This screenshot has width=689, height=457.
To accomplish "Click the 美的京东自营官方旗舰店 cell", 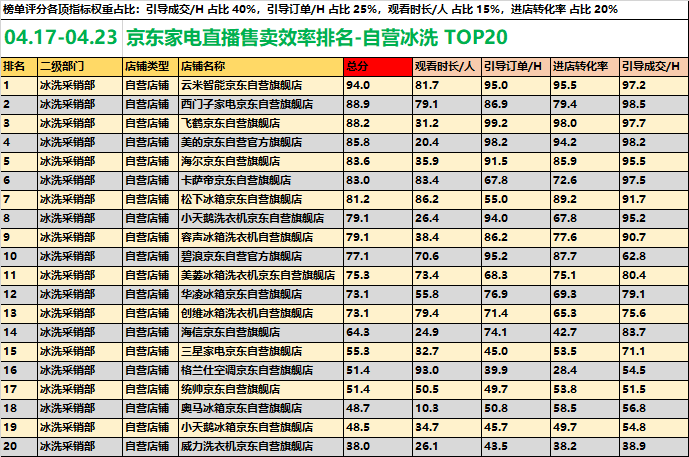I will pyautogui.click(x=261, y=142).
